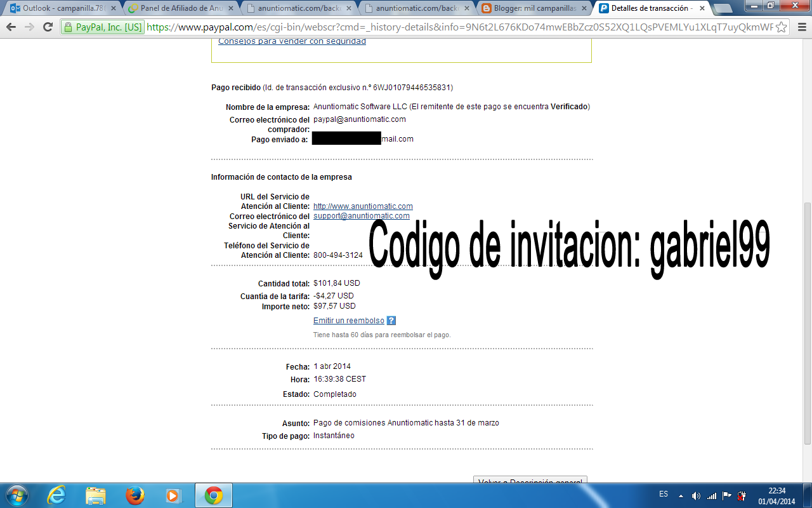The height and width of the screenshot is (508, 812).
Task: Reload the PayPal page
Action: 48,27
